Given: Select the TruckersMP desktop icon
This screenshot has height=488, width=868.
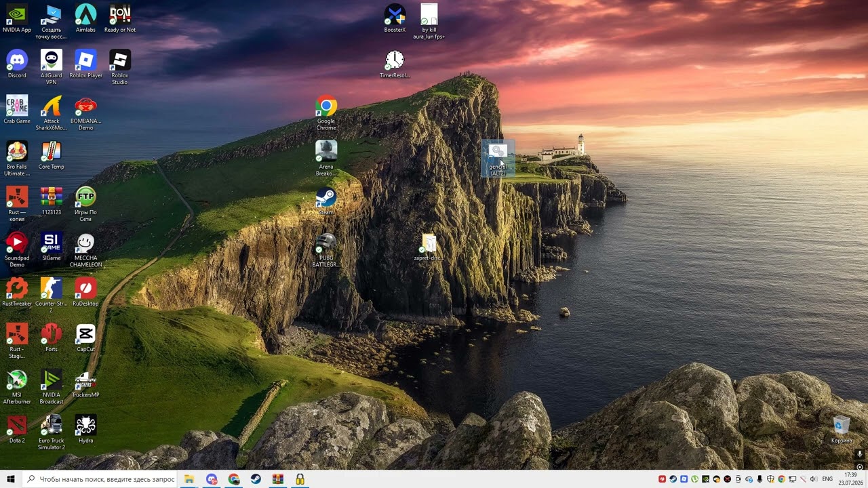Looking at the screenshot, I should pyautogui.click(x=85, y=382).
